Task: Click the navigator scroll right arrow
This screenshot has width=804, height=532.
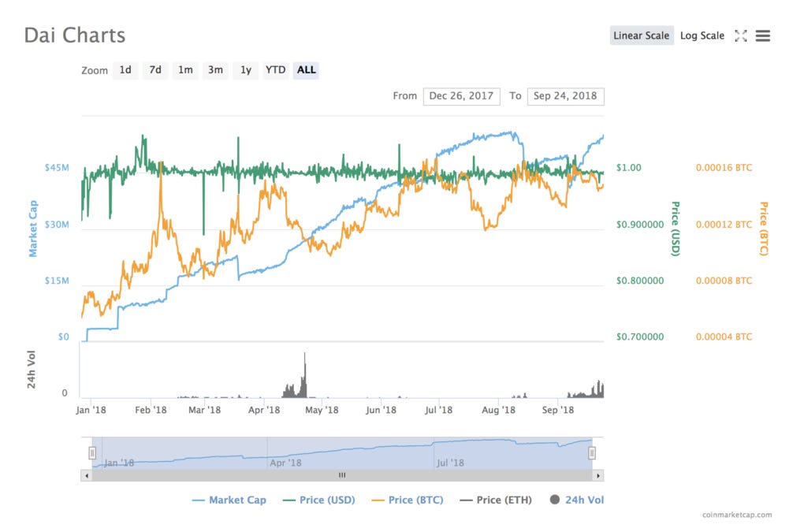Action: coord(597,475)
